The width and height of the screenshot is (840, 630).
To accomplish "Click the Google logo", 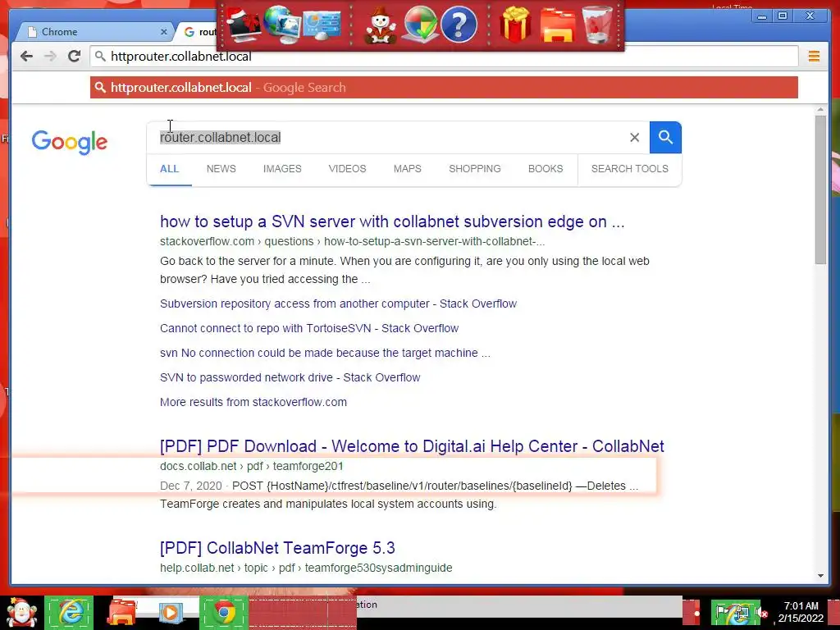I will [69, 142].
